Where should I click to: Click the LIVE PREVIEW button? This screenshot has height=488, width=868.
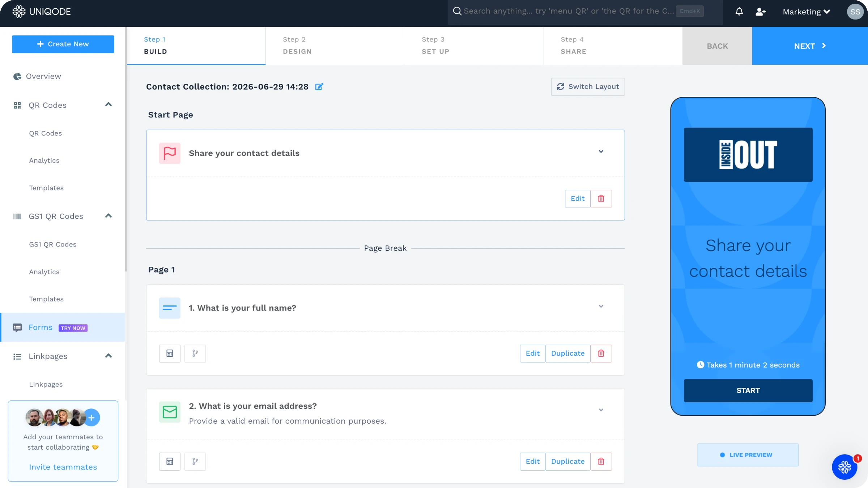coord(748,455)
